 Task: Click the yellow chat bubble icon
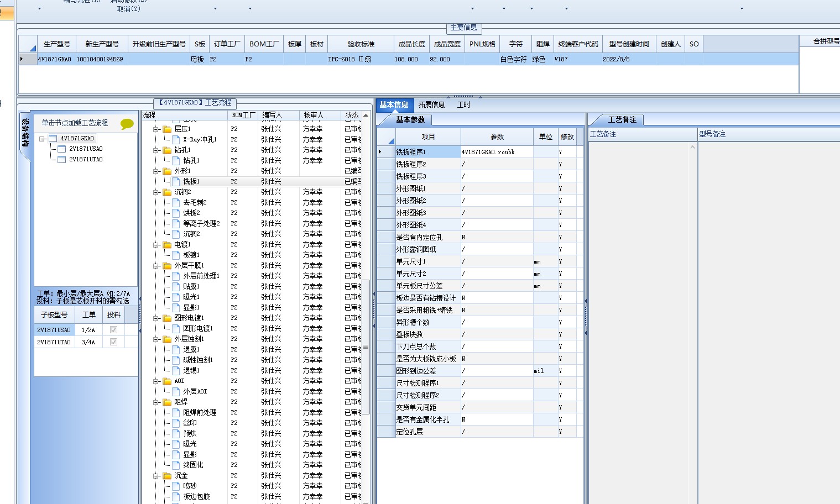point(127,124)
